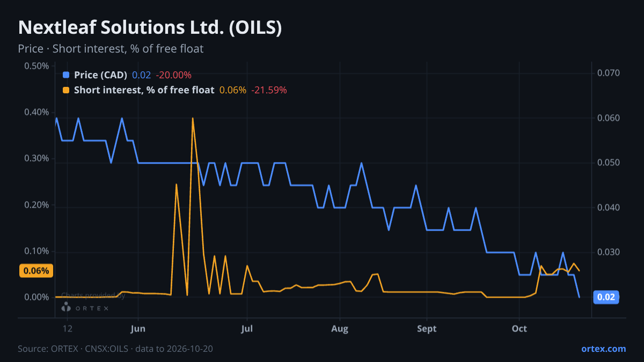Click the 0.10% left axis label
Screen dimensions: 644x362
point(36,251)
